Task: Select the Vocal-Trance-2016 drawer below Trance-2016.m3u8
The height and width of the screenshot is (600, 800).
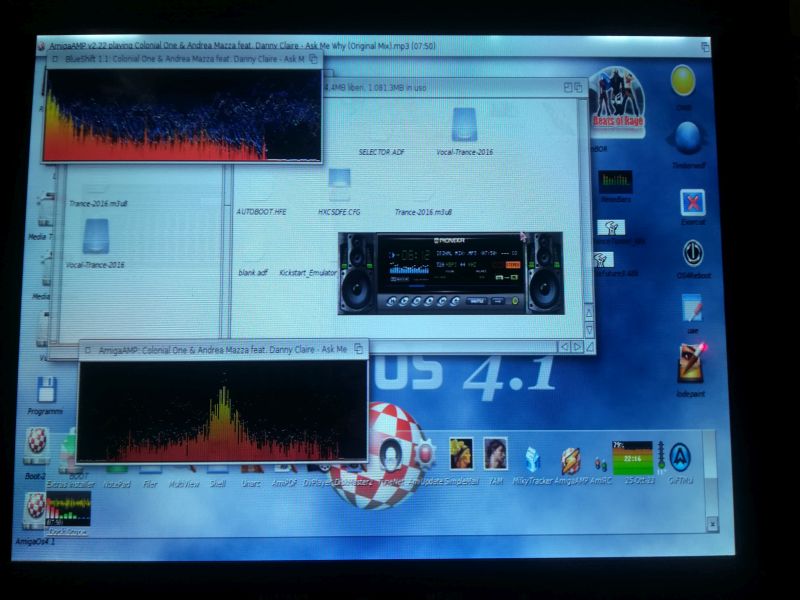Action: coord(96,236)
